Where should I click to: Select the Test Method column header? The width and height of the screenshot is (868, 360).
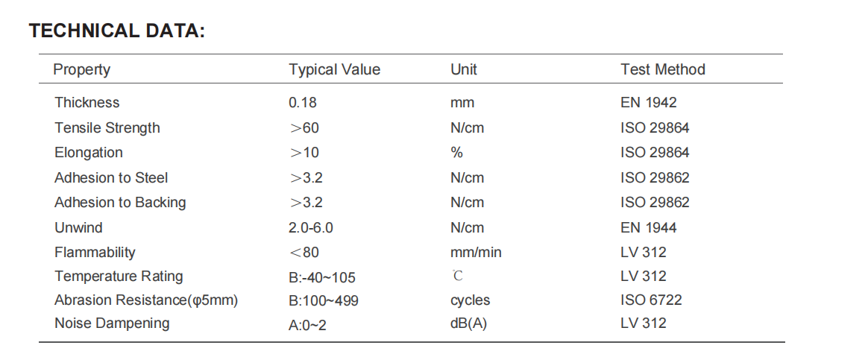coord(662,70)
